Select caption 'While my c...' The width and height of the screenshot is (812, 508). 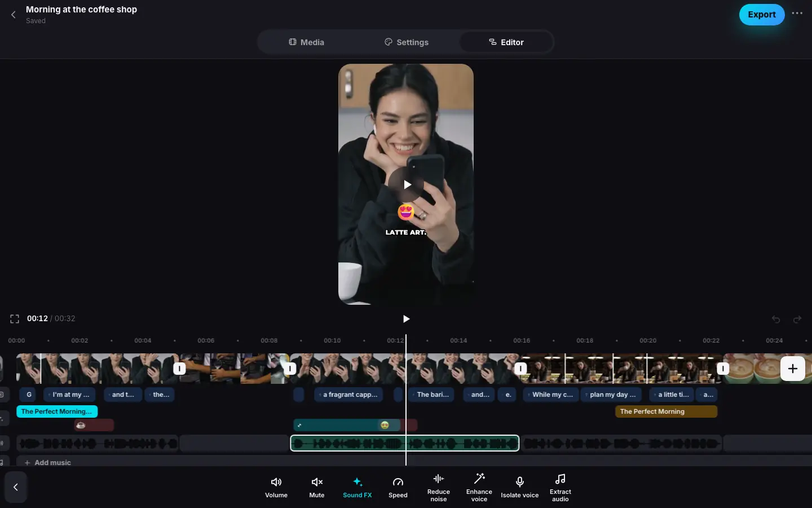pos(551,395)
